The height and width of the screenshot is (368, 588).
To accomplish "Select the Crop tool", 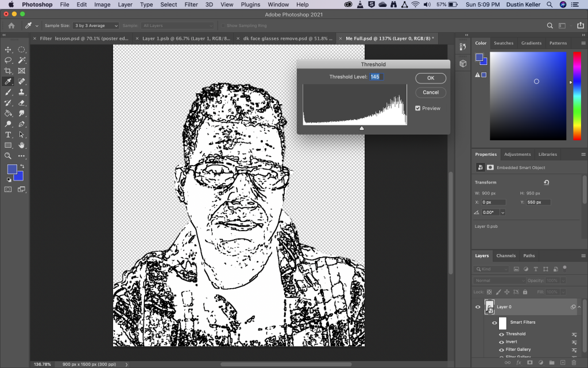I will 9,71.
